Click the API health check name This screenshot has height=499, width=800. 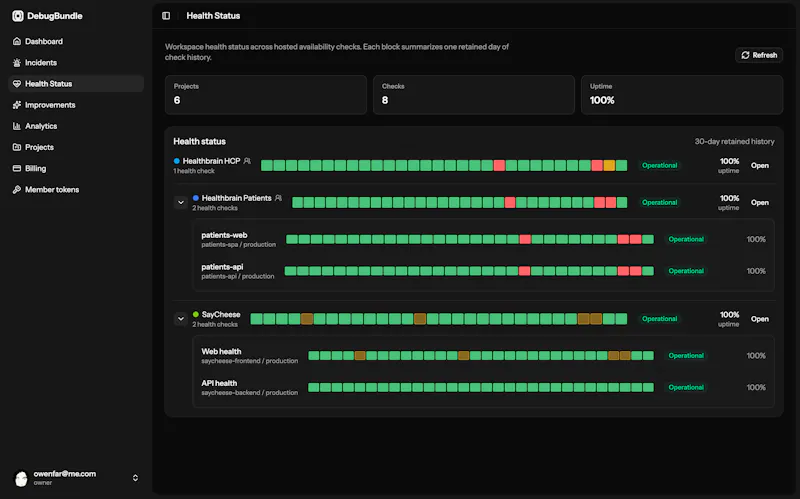click(219, 383)
